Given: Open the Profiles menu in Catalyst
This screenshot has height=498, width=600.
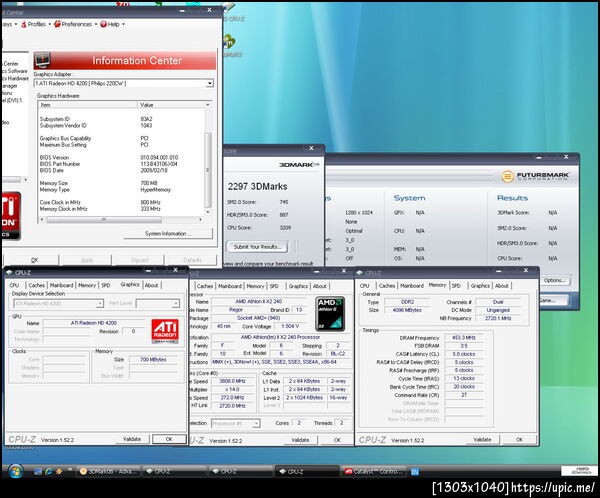Looking at the screenshot, I should click(x=36, y=24).
